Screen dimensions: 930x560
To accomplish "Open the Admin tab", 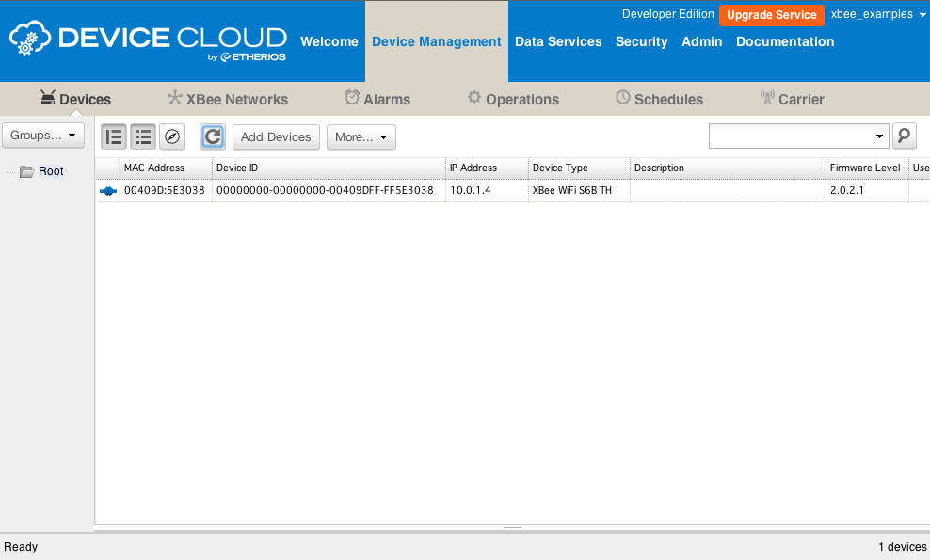I will pyautogui.click(x=701, y=41).
